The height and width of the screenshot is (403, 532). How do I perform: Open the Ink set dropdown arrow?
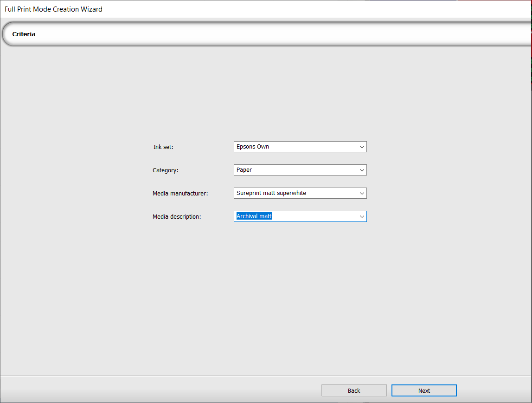(x=362, y=147)
